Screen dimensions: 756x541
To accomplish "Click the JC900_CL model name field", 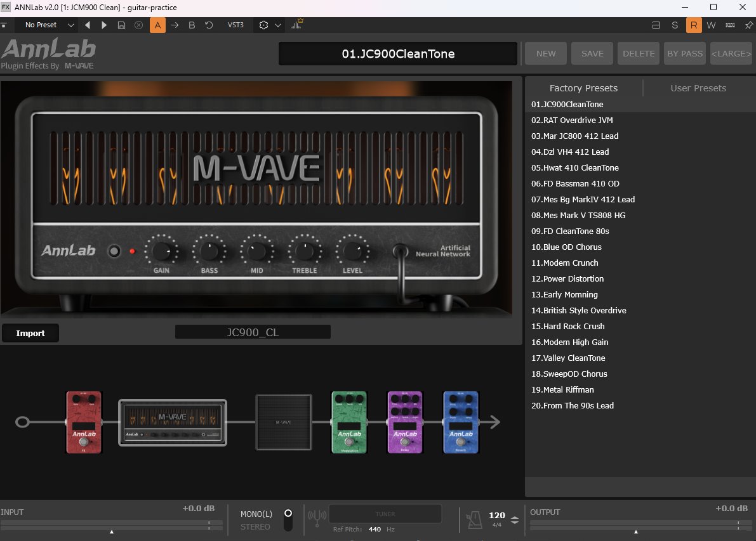I will (x=253, y=332).
